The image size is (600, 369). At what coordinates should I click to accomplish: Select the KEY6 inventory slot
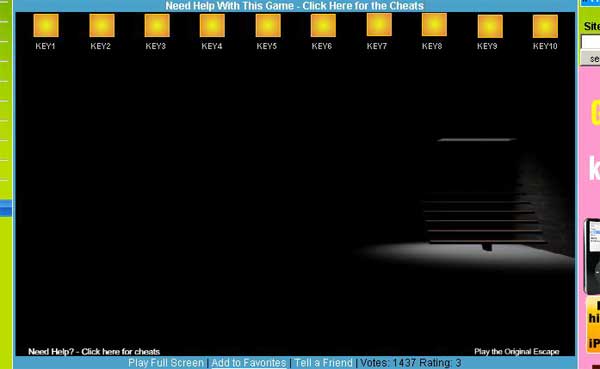[x=323, y=25]
